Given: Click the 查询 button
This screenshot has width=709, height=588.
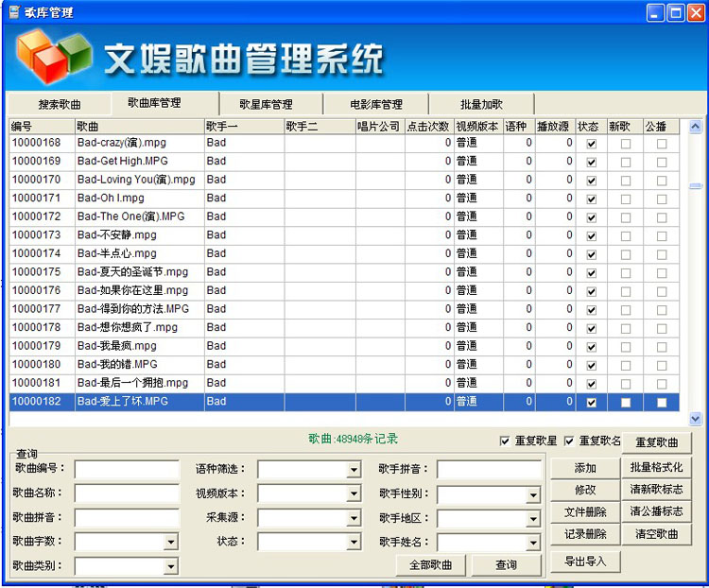Looking at the screenshot, I should tap(506, 565).
